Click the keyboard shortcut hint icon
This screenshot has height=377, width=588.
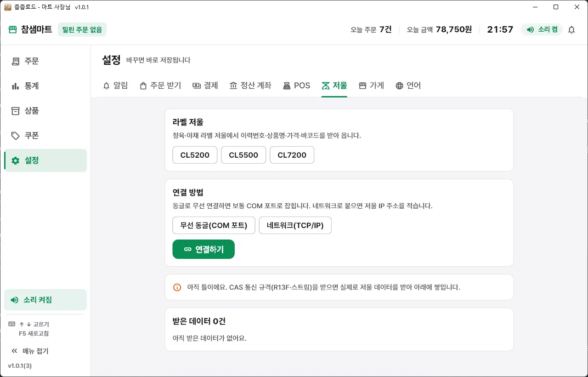click(12, 324)
